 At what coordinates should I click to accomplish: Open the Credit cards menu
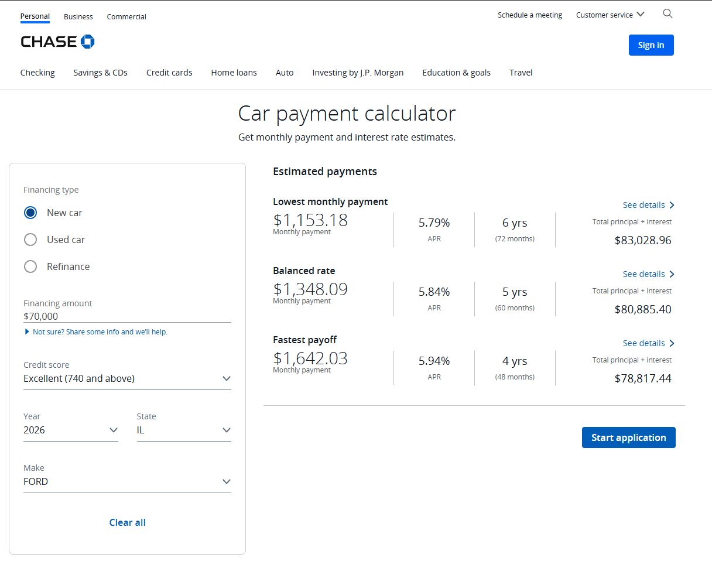pyautogui.click(x=169, y=73)
